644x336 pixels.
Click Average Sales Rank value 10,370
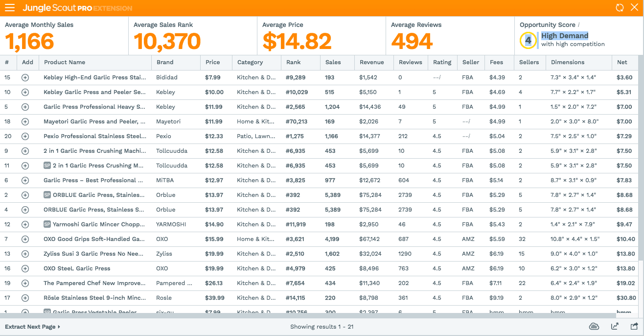(167, 42)
